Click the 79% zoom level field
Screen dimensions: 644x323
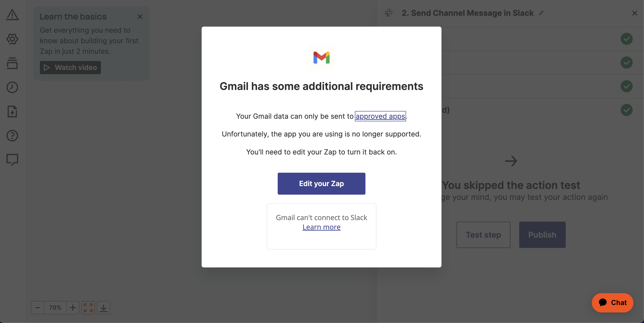[x=55, y=307]
